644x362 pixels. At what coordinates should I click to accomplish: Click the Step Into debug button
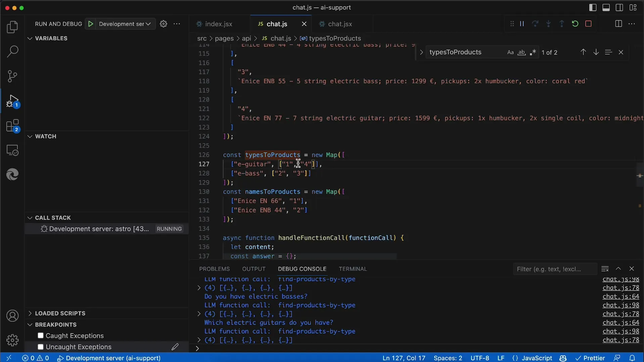548,24
